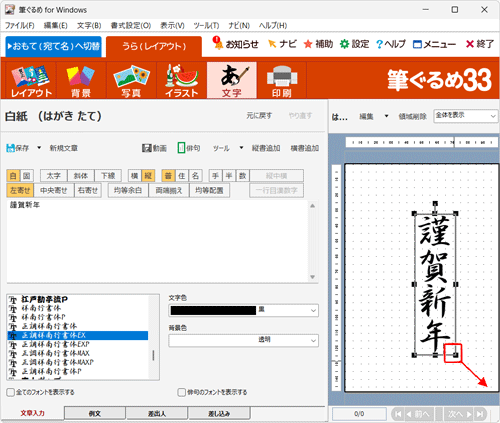This screenshot has width=500, height=423.
Task: Open お知らせ notification bell
Action: (x=218, y=43)
